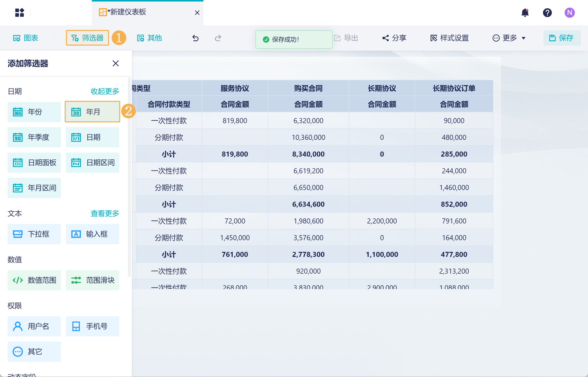Image resolution: width=588 pixels, height=377 pixels.
Task: Close the 添加筛选器 panel
Action: (116, 63)
